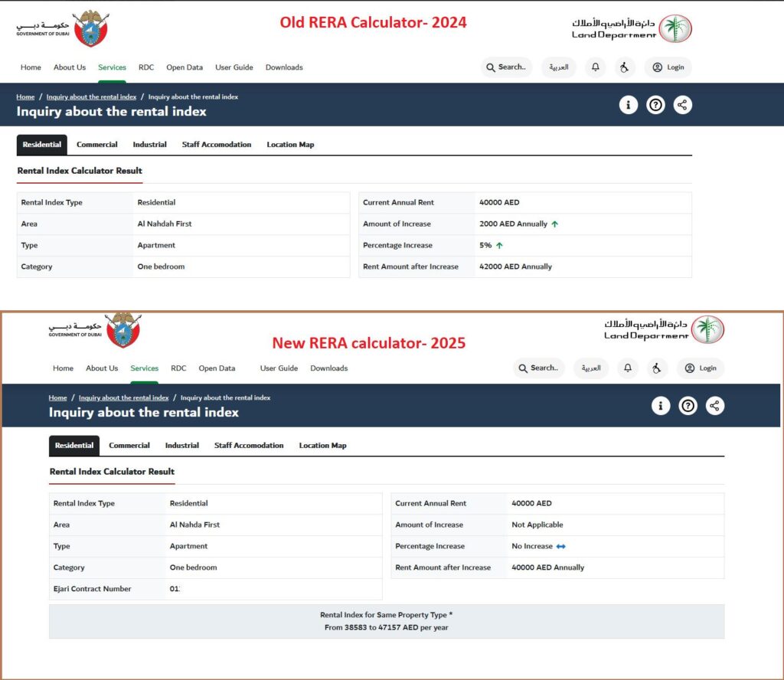This screenshot has width=784, height=680.
Task: Click 'Not Applicable' amount of increase value
Action: point(537,525)
